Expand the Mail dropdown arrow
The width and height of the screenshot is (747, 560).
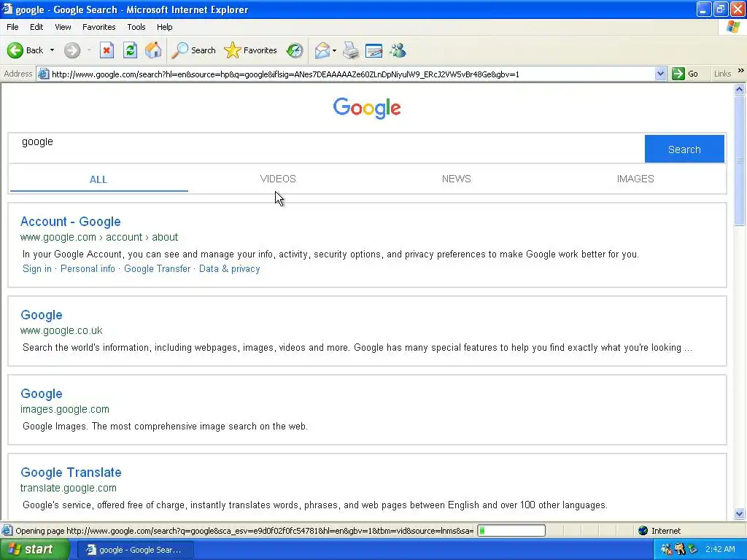coord(334,50)
